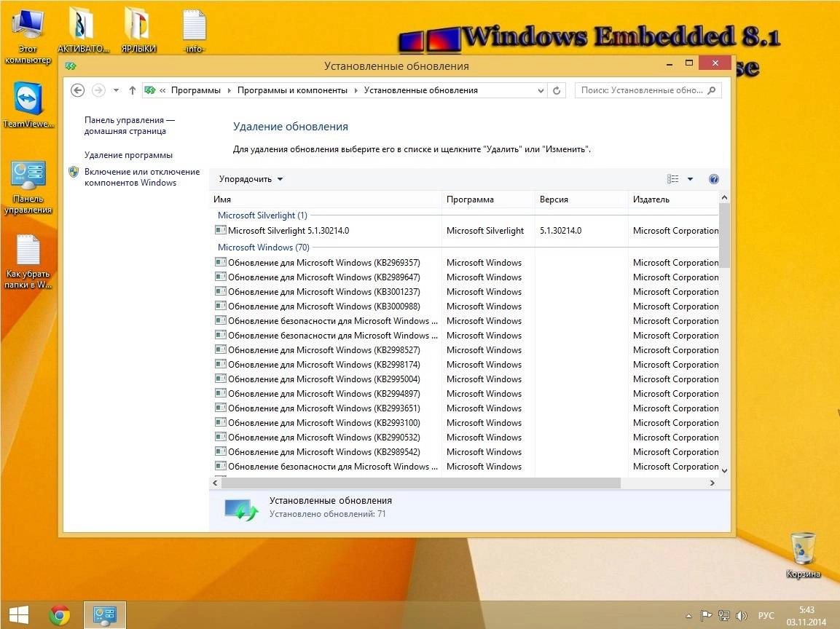
Task: Click Установленные обновления breadcrumb
Action: click(421, 90)
